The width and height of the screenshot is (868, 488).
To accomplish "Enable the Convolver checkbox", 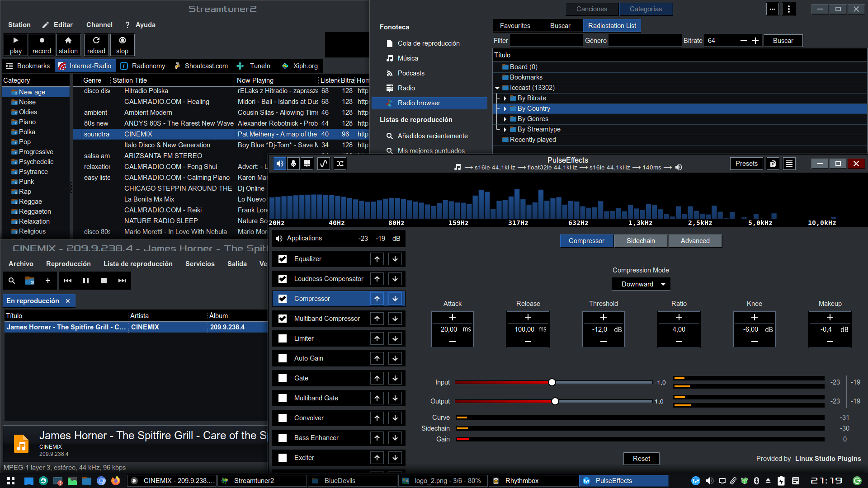I will (x=283, y=418).
